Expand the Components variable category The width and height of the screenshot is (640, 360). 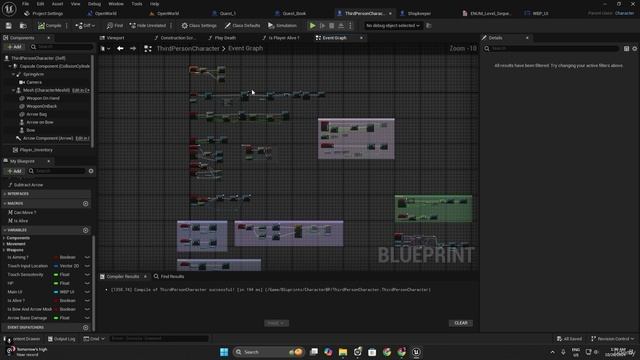[4, 238]
